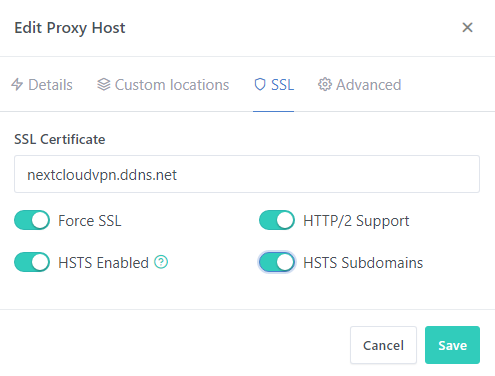The height and width of the screenshot is (376, 495).
Task: Click the shield icon next to SSL
Action: tap(260, 84)
